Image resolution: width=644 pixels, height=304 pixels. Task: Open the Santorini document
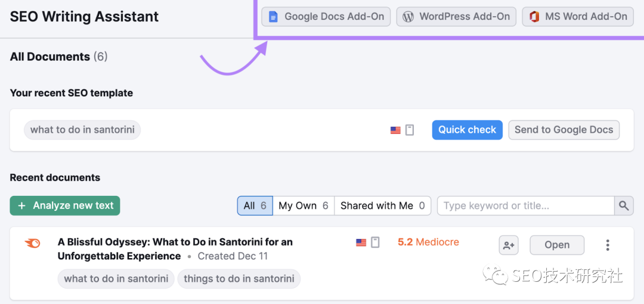pos(556,245)
